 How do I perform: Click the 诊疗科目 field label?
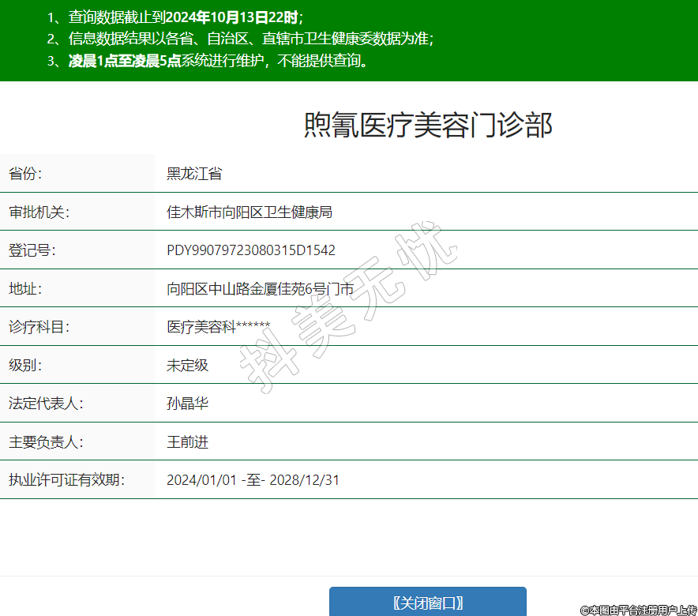(39, 327)
